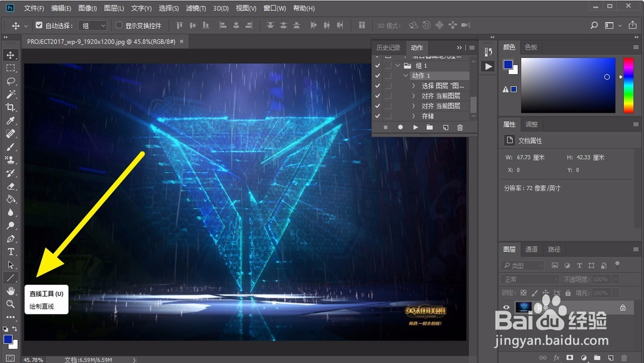Select the Type tool

[x=11, y=251]
